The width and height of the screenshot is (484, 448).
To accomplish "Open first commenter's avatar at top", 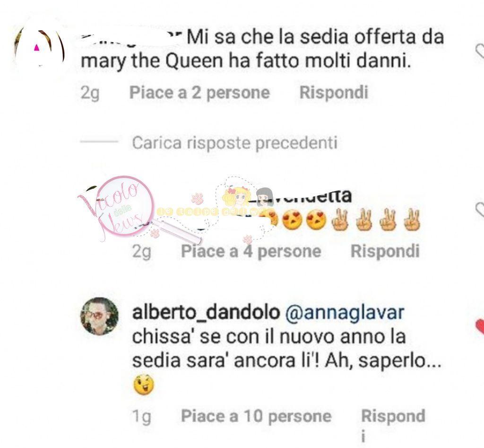I will 39,46.
